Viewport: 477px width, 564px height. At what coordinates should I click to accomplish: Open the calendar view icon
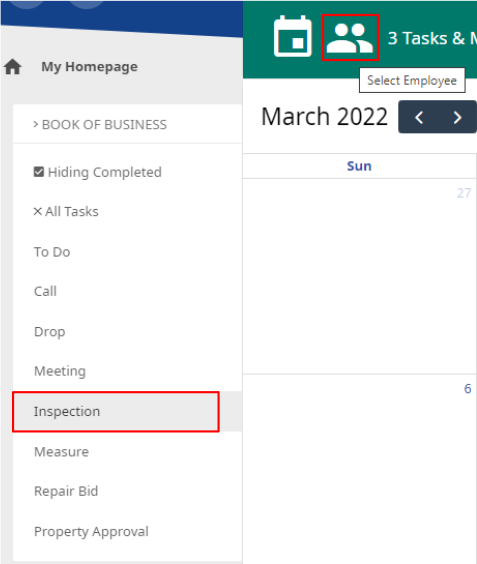tap(292, 36)
